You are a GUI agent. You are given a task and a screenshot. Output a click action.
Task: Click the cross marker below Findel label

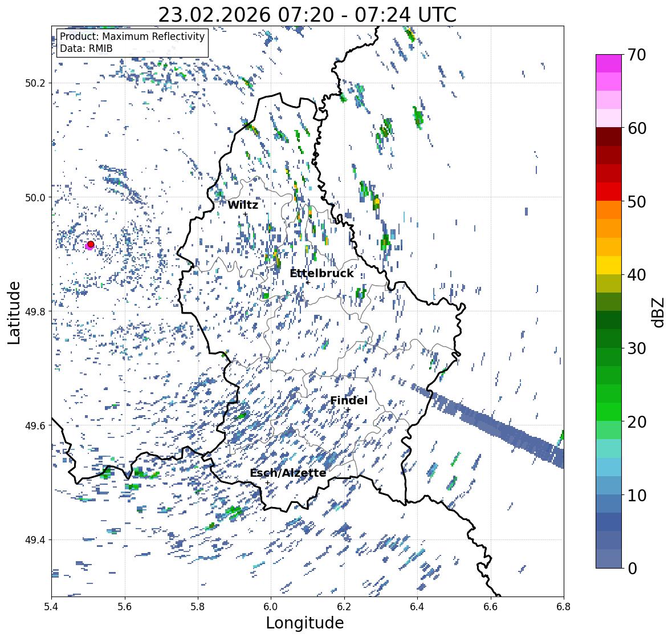(348, 410)
